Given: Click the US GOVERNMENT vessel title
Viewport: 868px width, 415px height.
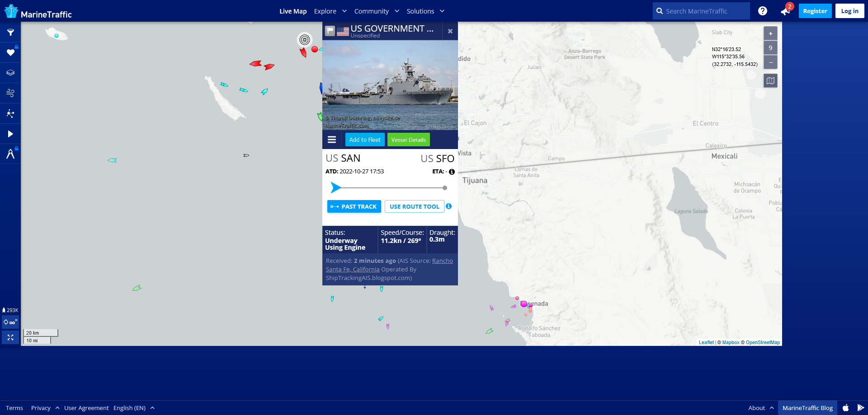Looking at the screenshot, I should (x=392, y=28).
